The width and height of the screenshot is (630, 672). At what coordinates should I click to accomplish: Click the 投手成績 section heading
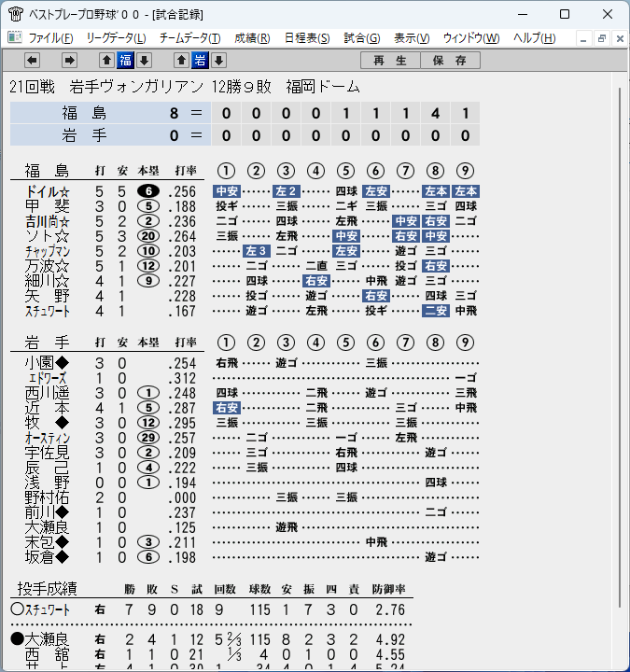click(48, 588)
